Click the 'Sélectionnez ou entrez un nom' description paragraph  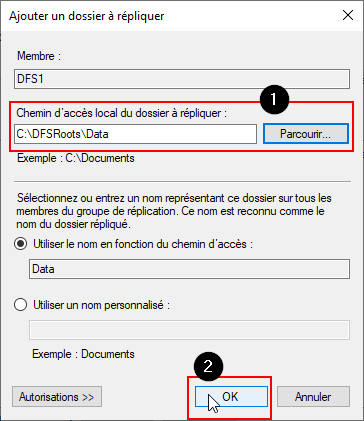click(x=173, y=211)
